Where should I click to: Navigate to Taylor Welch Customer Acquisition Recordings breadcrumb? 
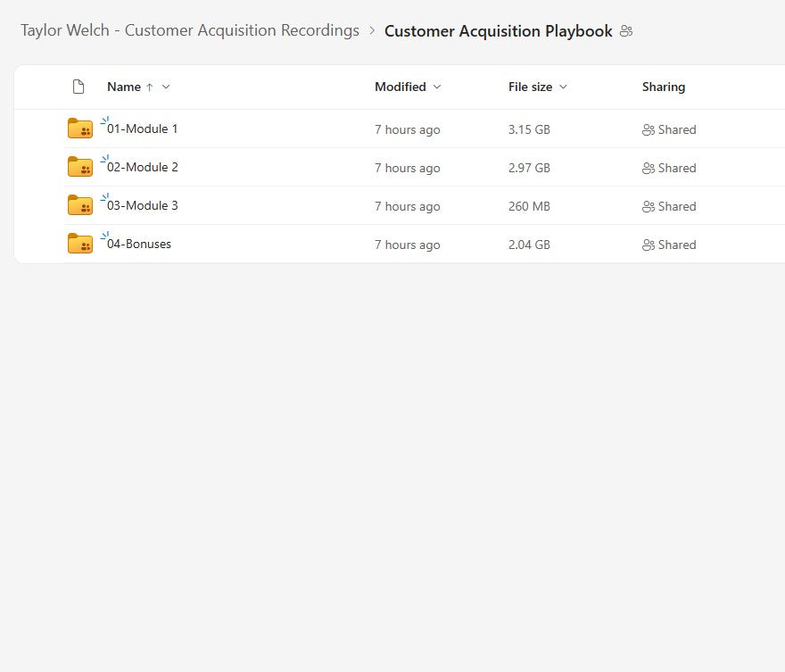[190, 30]
